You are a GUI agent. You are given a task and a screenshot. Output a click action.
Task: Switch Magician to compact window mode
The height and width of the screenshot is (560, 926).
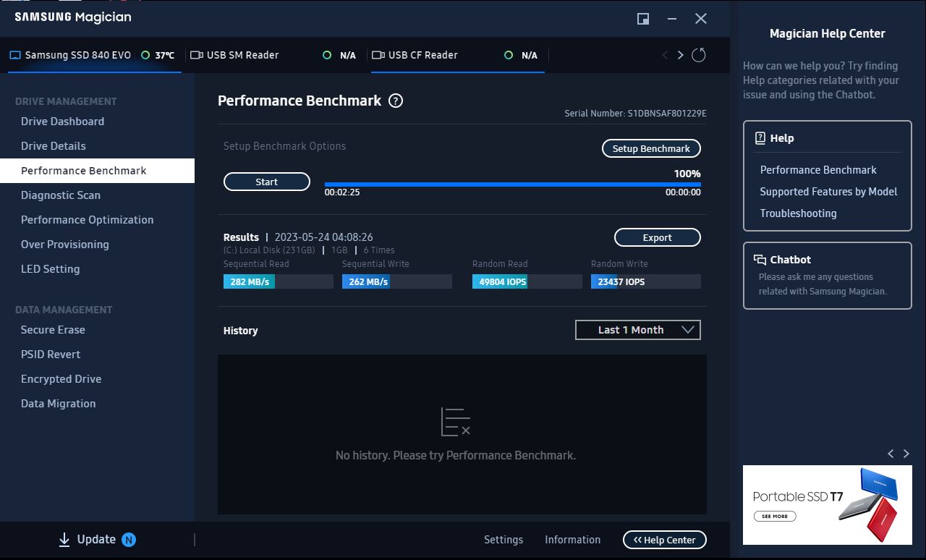coord(643,19)
